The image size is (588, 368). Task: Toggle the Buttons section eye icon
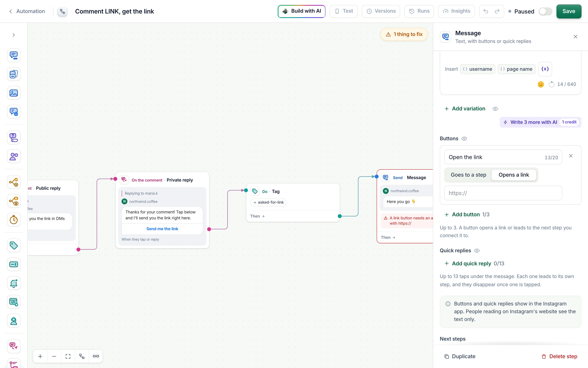pos(464,139)
